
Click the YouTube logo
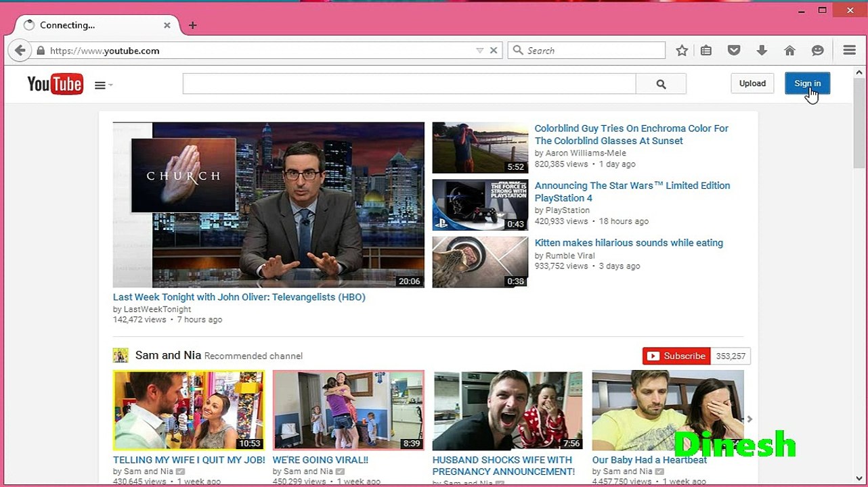coord(55,84)
